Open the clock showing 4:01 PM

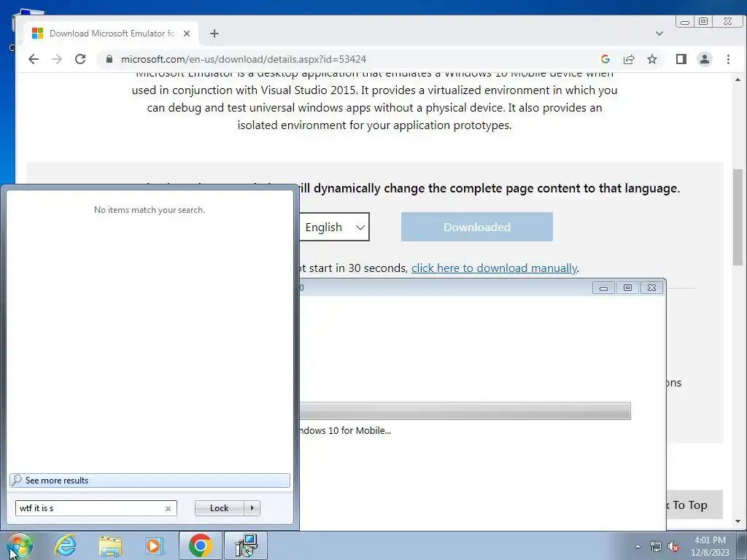[x=710, y=546]
